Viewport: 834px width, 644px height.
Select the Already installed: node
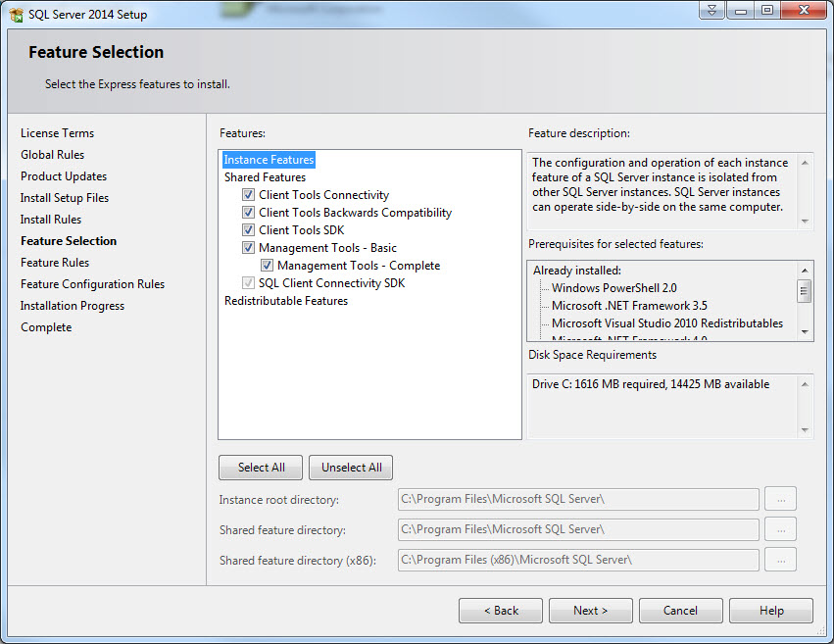coord(577,271)
